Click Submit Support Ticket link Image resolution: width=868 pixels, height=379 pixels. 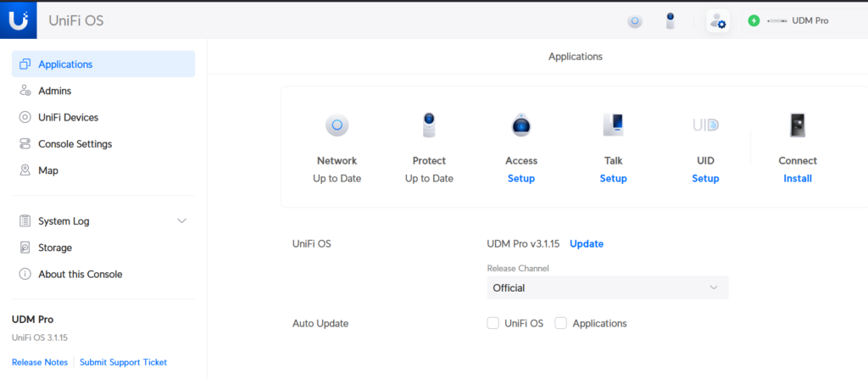tap(124, 362)
